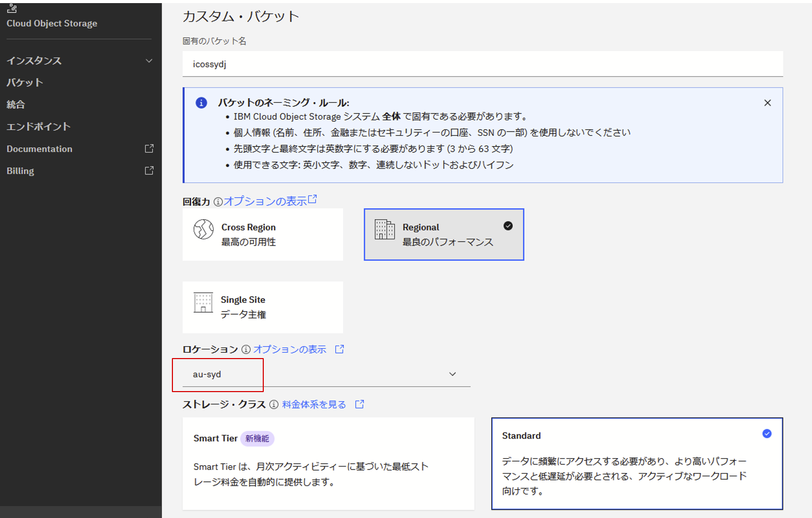Click the Regional selected checkmark
The height and width of the screenshot is (518, 812).
coord(508,226)
